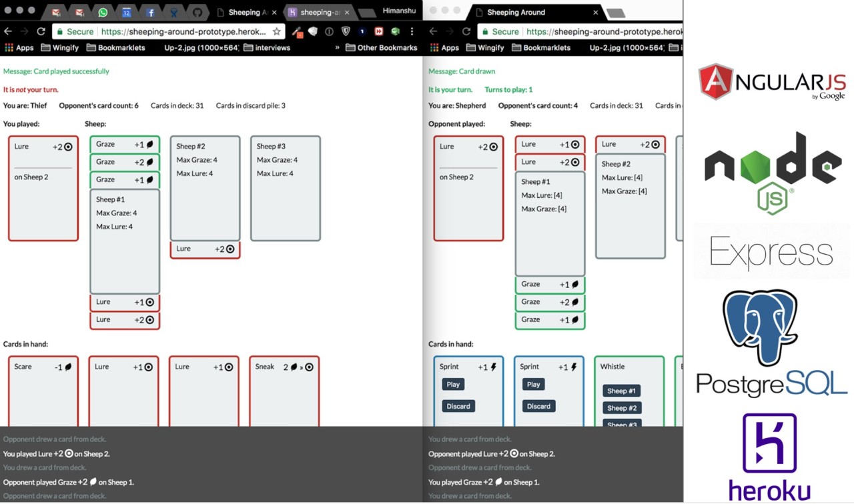Click Discard on the first Sprint card
Image resolution: width=854 pixels, height=504 pixels.
coord(458,406)
